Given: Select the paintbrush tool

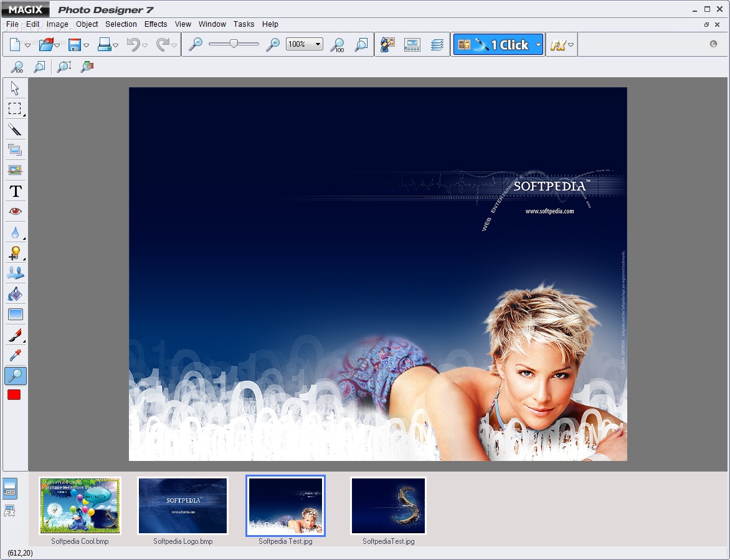Looking at the screenshot, I should point(16,335).
